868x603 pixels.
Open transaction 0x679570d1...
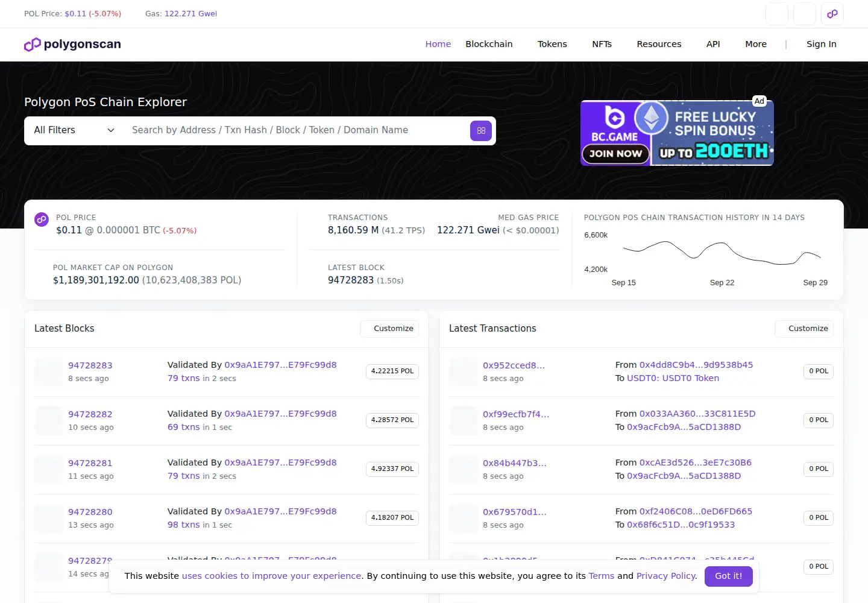(x=515, y=512)
